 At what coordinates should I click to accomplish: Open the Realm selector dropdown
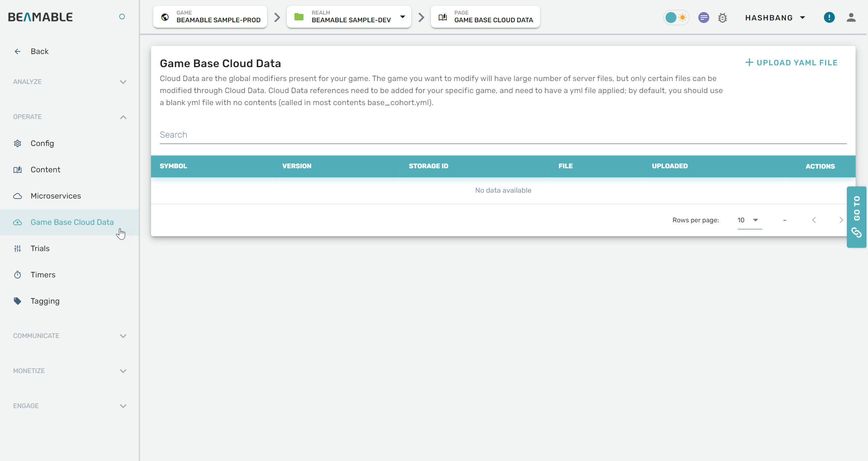click(x=402, y=17)
